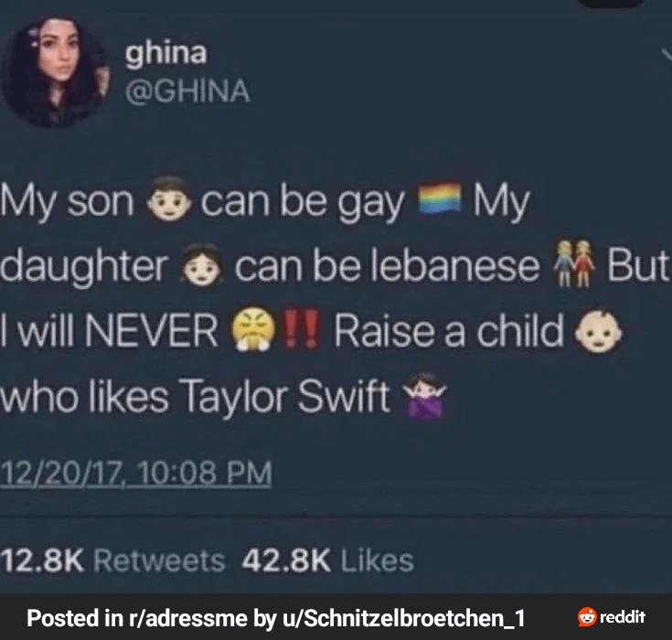Image resolution: width=672 pixels, height=640 pixels.
Task: Expand the tweet options chevron
Action: click(x=667, y=56)
